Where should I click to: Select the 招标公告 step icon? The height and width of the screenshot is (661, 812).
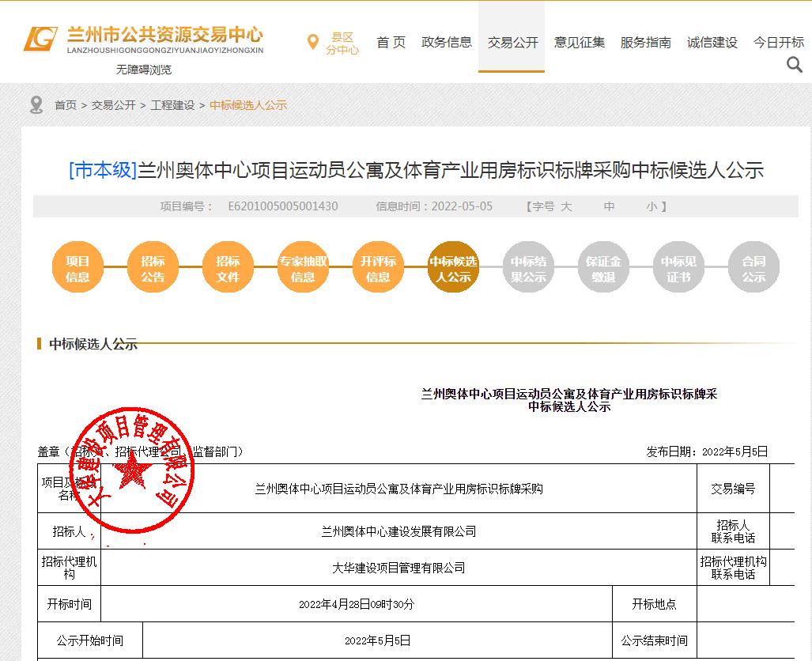(x=152, y=267)
